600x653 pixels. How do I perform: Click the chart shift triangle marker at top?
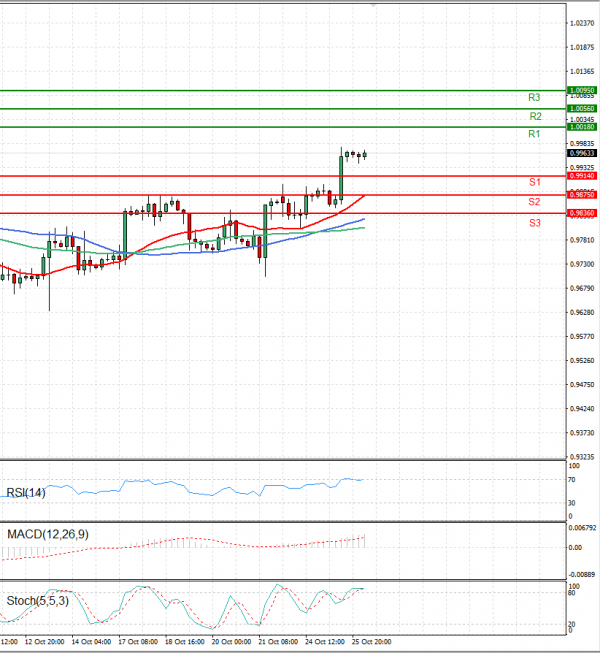375,5
